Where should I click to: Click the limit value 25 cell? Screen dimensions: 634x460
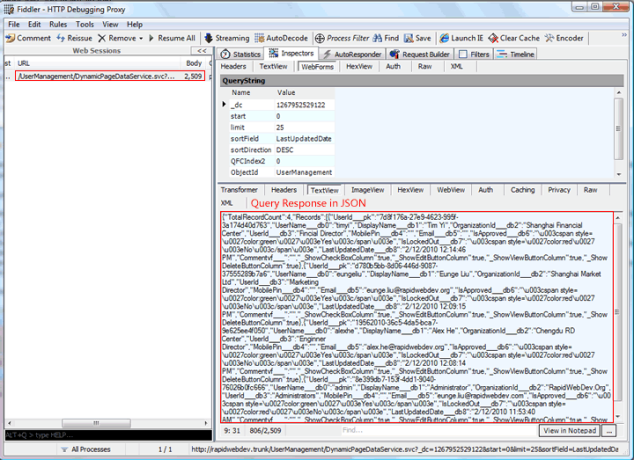[304, 127]
